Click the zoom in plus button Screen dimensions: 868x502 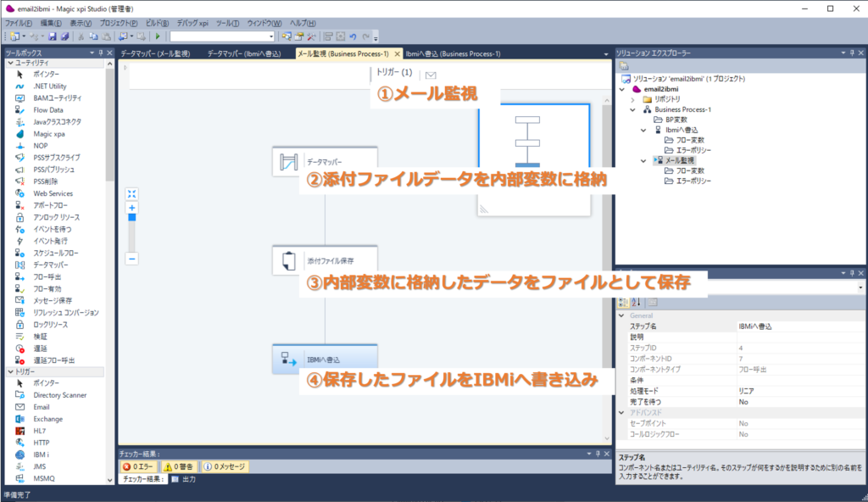pos(131,208)
